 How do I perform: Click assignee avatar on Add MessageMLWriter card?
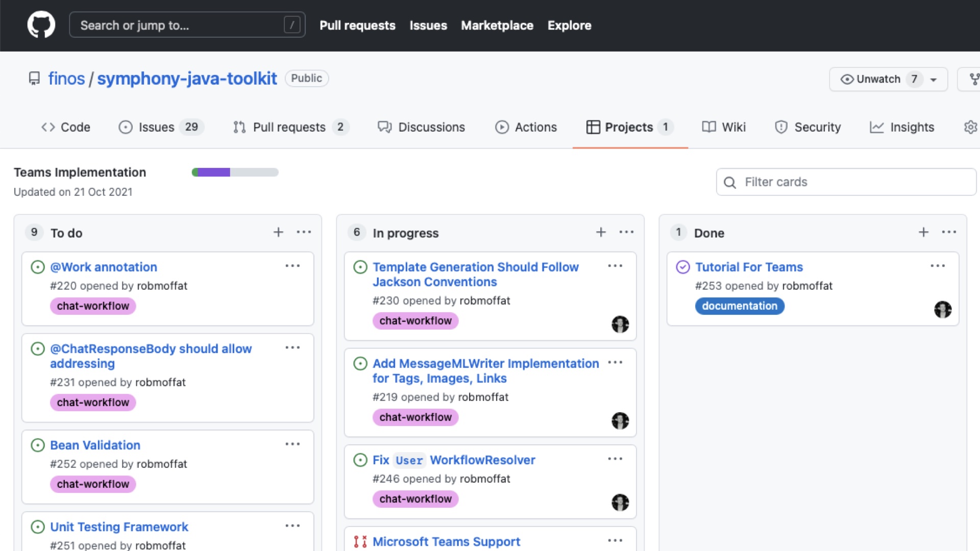point(620,420)
